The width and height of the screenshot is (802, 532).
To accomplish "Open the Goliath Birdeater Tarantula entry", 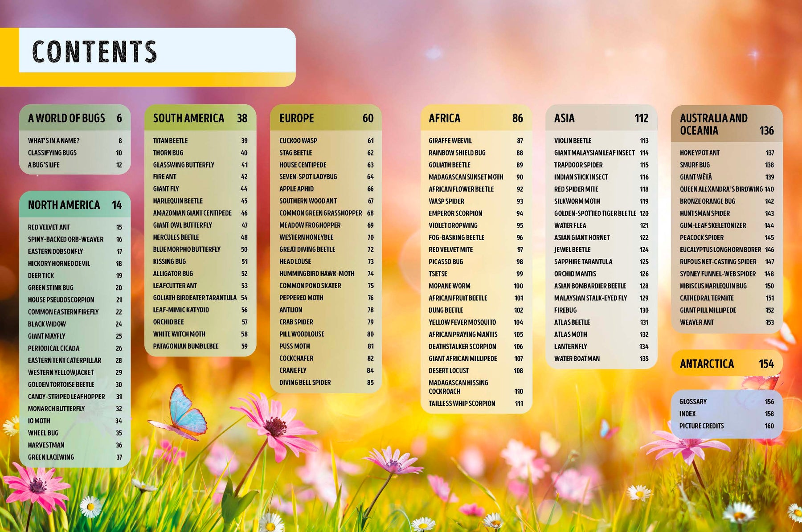I will [195, 298].
